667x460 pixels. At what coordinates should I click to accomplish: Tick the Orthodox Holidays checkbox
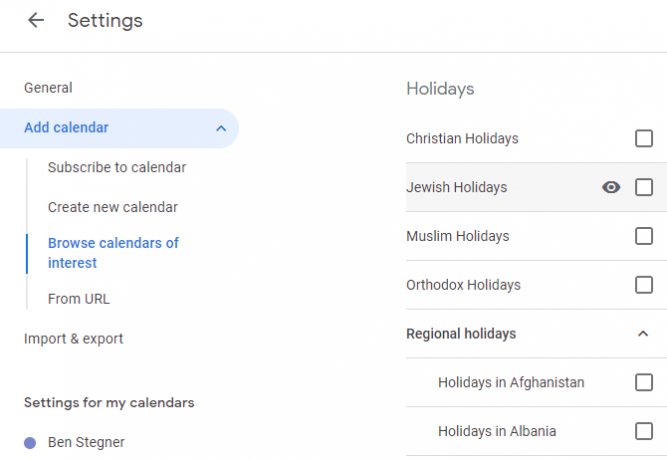point(644,285)
